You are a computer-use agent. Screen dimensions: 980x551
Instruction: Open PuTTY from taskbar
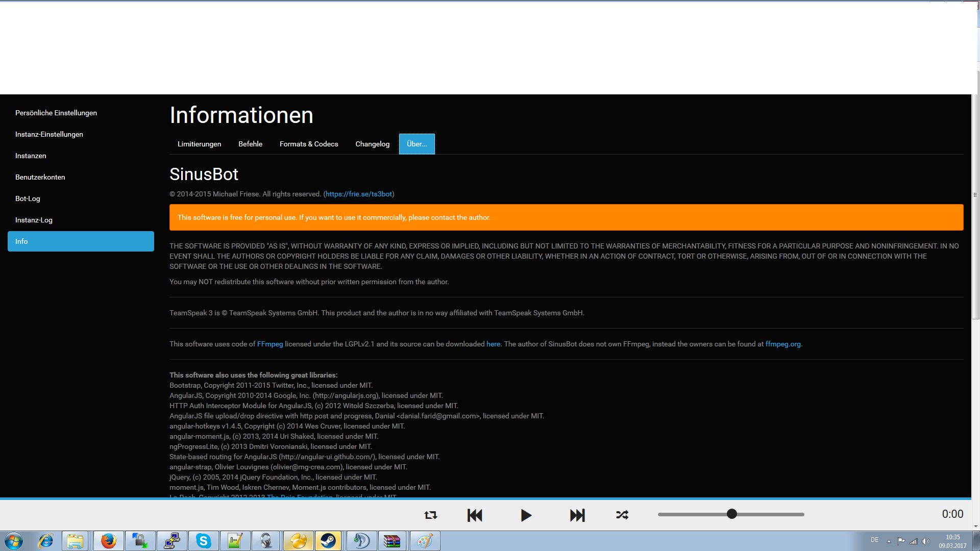(172, 541)
